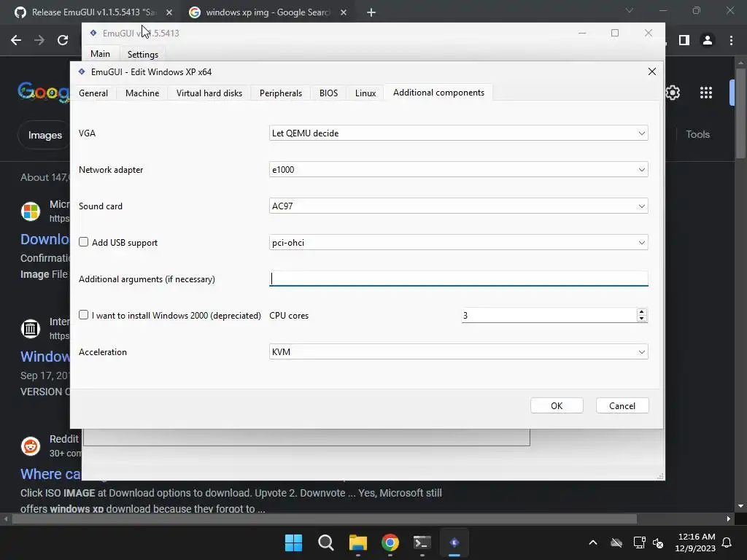Click the OneDrive tray icon
The height and width of the screenshot is (560, 747).
(616, 542)
